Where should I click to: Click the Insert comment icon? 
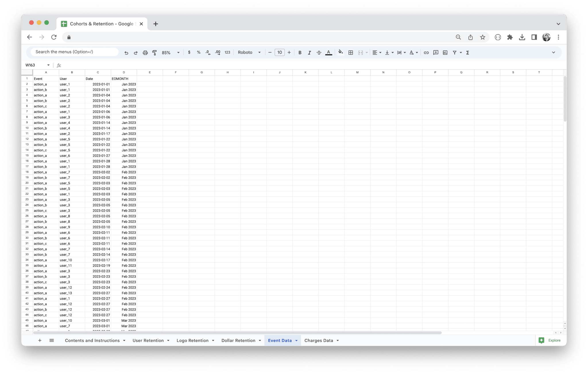pos(436,53)
